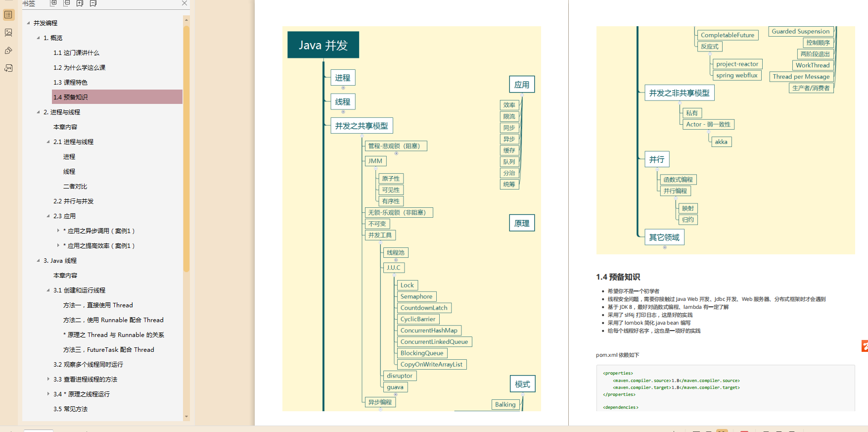Viewport: 868px width, 432px height.
Task: Expand the 3.3 查看进程线程的方法 bookmark
Action: [x=48, y=379]
